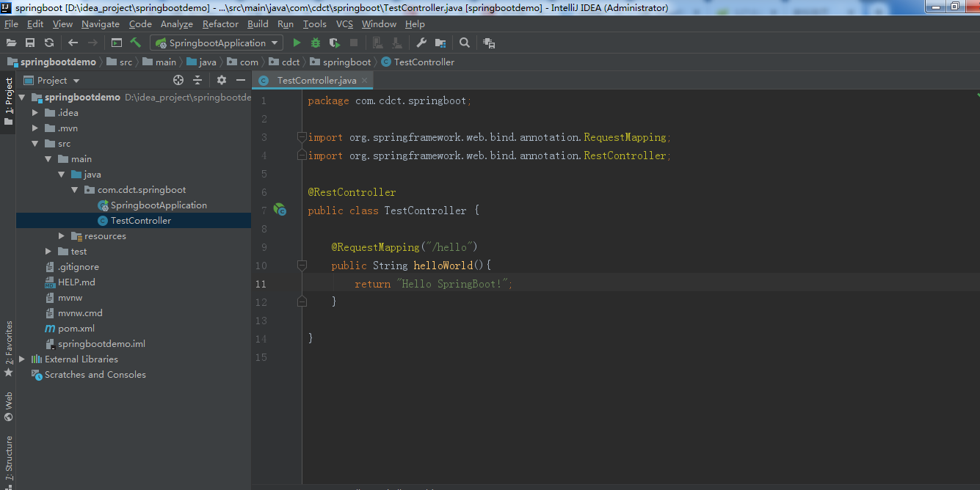Screen dimensions: 980x490
Task: Open Project Structure toolbar icon
Action: click(x=440, y=43)
